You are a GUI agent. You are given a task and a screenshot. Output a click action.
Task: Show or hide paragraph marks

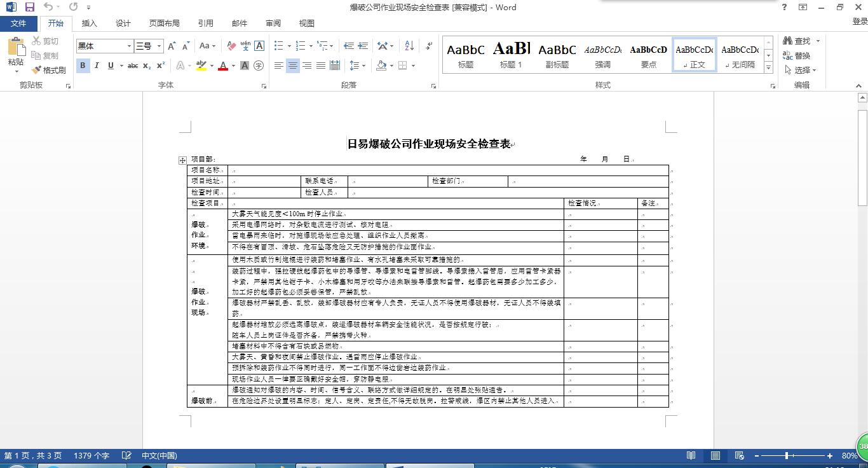coord(430,46)
